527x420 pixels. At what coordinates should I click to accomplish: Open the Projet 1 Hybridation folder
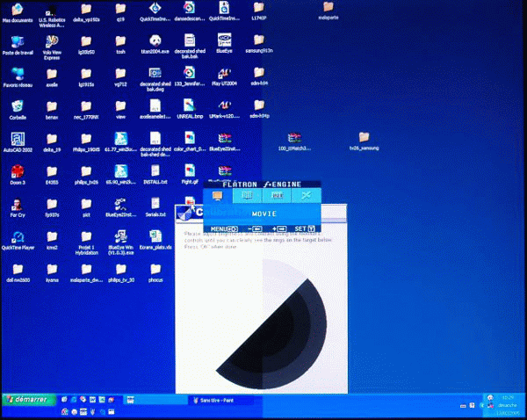pyautogui.click(x=86, y=243)
